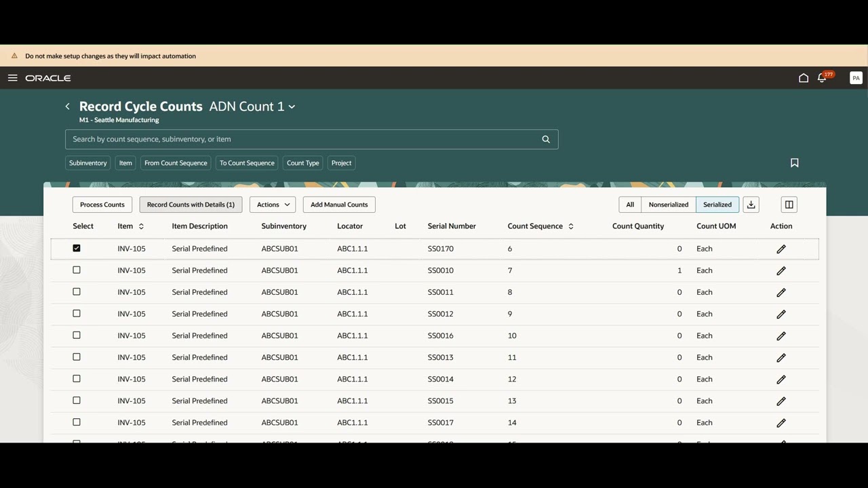This screenshot has height=488, width=868.
Task: Open the PA user profile avatar
Action: [856, 78]
